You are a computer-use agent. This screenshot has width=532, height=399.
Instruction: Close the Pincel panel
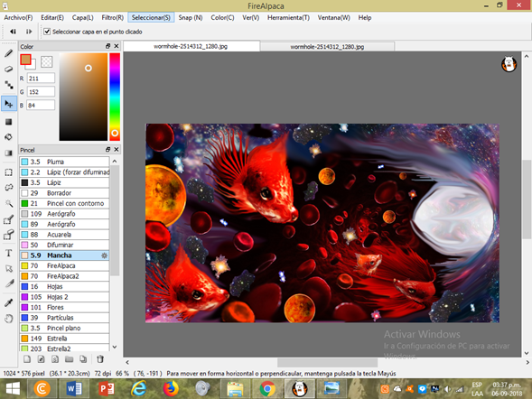117,150
